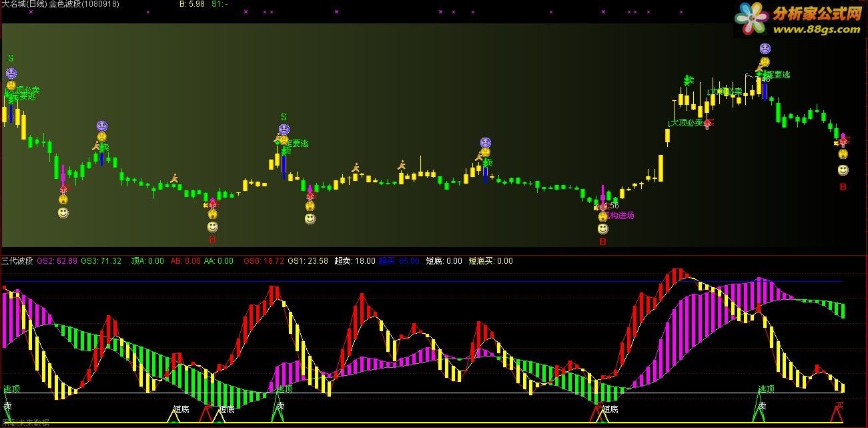Click the 超卖: 18.00 readout
The height and width of the screenshot is (428, 868).
click(x=354, y=261)
